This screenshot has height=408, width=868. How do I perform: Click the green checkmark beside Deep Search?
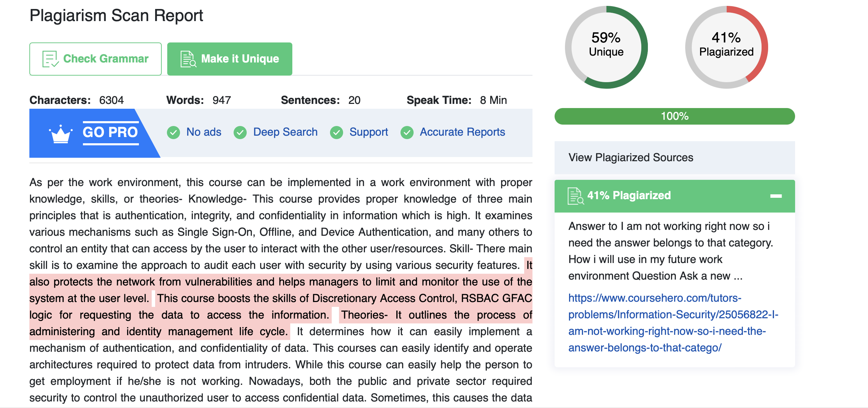(x=240, y=132)
